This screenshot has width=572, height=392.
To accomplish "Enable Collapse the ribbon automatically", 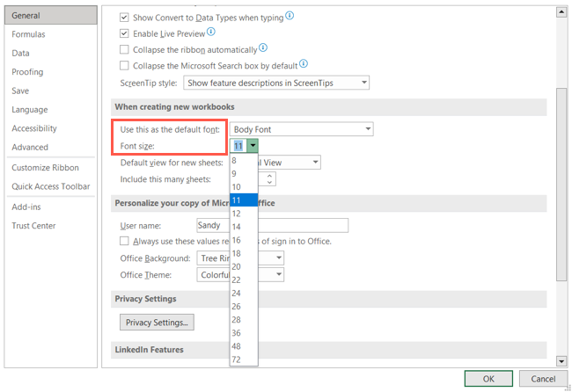I will tap(124, 49).
